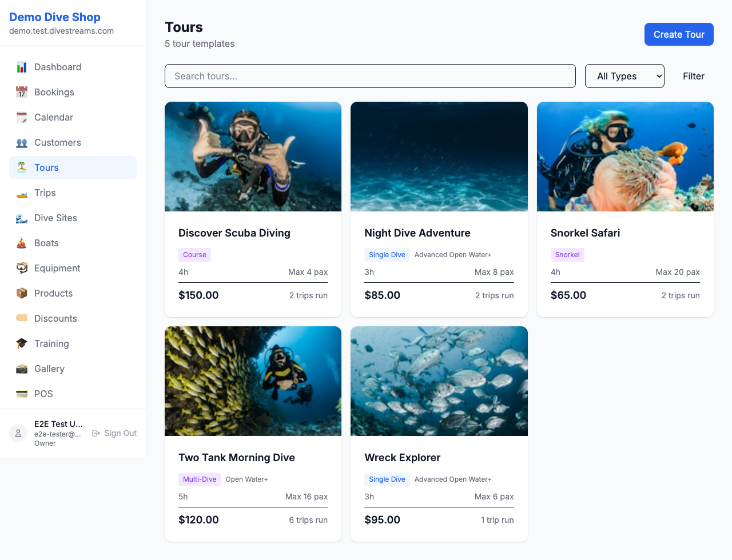Open the Trips icon

pos(21,193)
